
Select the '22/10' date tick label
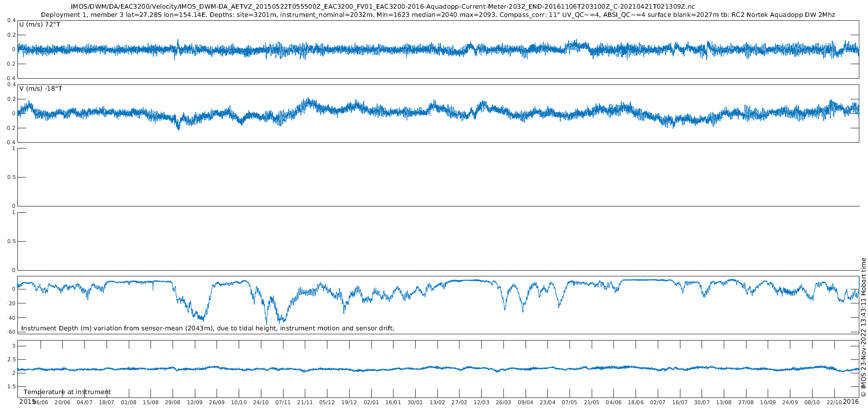coord(834,402)
